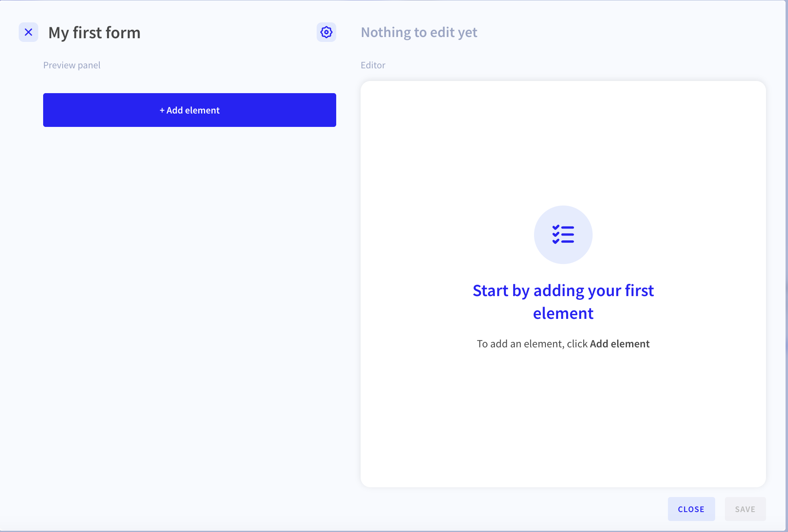Click 'To add an element, click Add element' text
The image size is (788, 532).
tap(563, 344)
